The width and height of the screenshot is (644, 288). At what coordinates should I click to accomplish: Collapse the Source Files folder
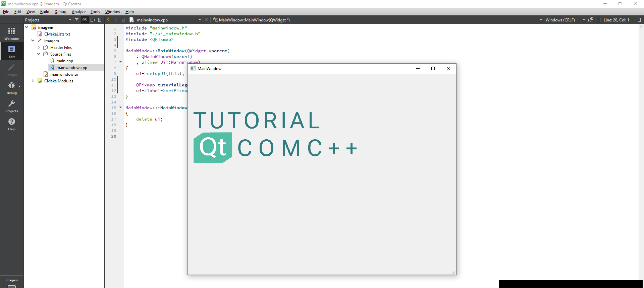tap(39, 54)
